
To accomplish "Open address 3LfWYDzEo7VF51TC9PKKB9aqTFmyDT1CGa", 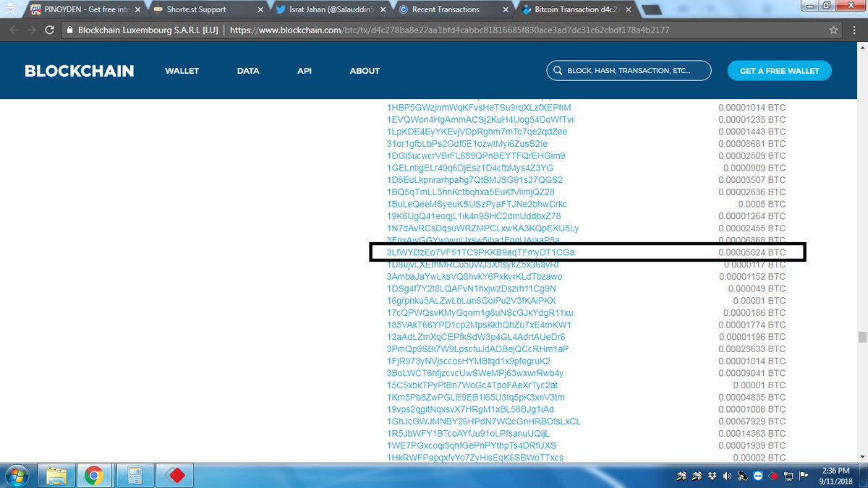I will (x=481, y=252).
